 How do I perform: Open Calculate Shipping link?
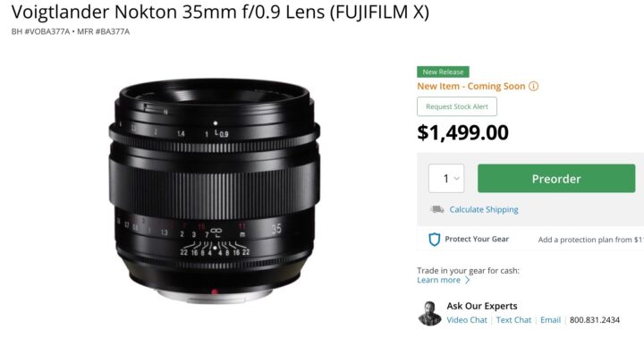[x=484, y=210]
